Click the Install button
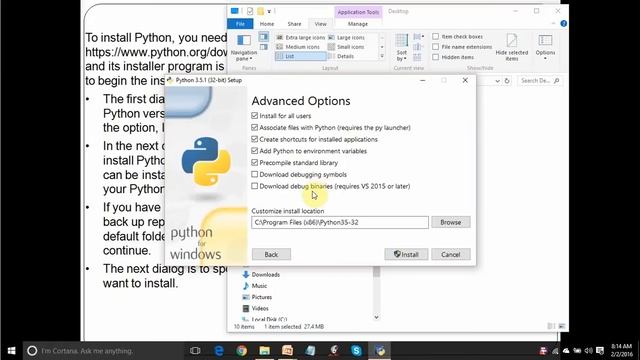Screen dimensions: 640x360 pos(406,254)
